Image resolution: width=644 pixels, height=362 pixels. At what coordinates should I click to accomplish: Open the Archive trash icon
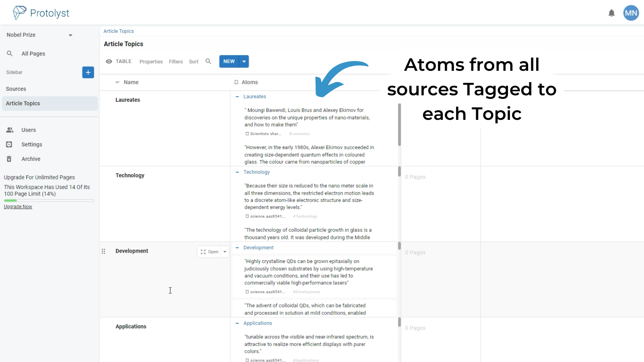tap(10, 158)
